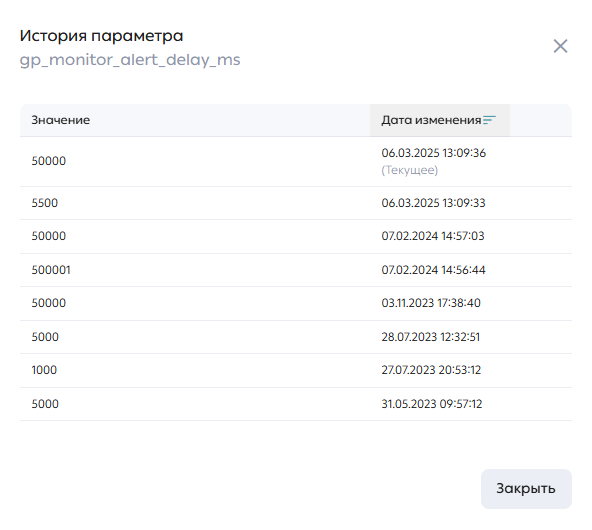Close the dialog with the X icon
592x530 pixels.
tap(560, 46)
